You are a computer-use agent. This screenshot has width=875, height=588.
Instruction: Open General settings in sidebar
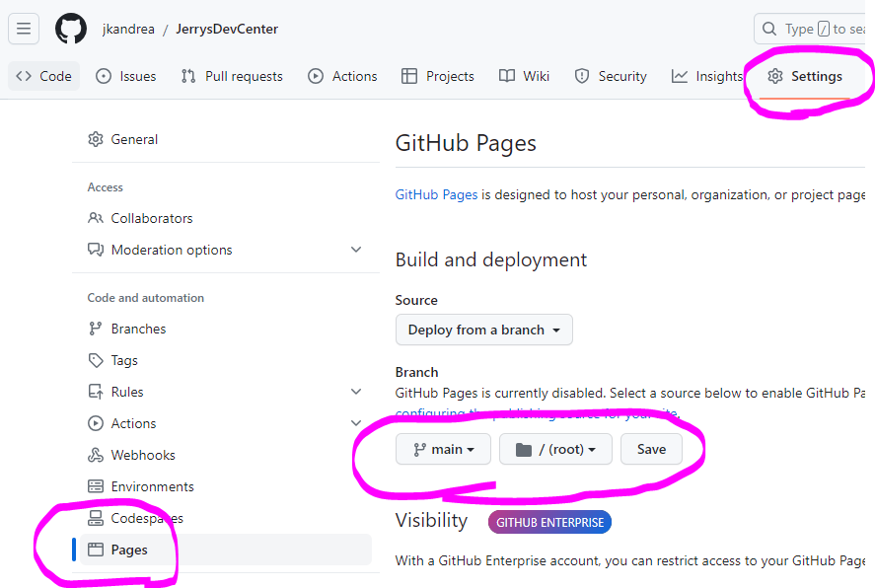tap(226, 139)
